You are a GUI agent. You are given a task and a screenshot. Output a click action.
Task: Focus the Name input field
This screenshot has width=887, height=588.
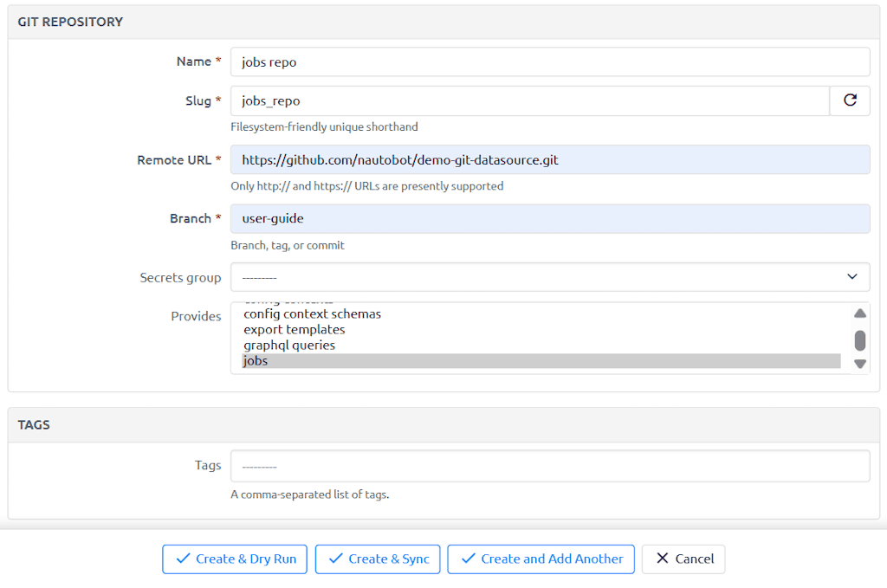click(x=549, y=62)
